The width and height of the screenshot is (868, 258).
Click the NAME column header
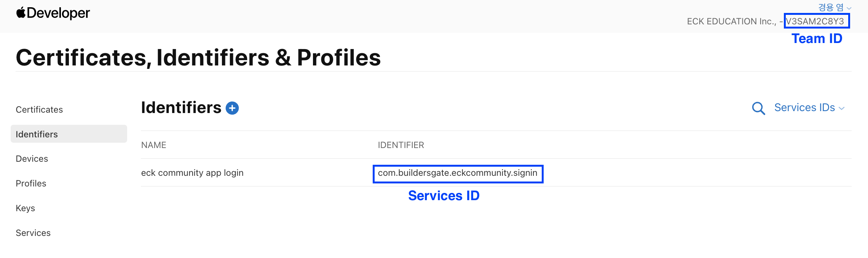(x=153, y=145)
